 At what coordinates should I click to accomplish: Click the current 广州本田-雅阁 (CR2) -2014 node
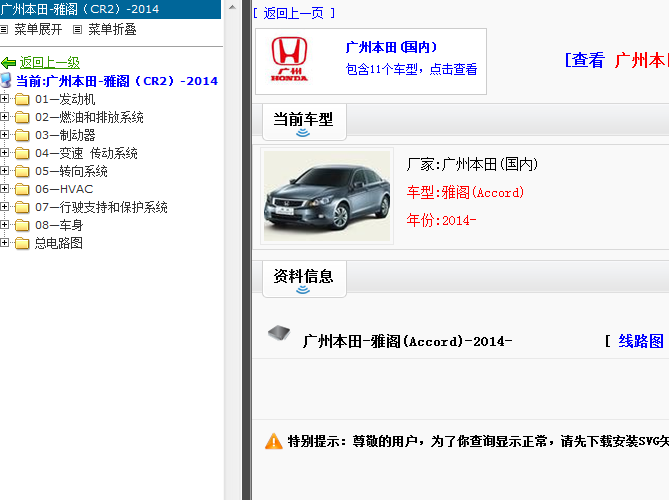coord(117,81)
